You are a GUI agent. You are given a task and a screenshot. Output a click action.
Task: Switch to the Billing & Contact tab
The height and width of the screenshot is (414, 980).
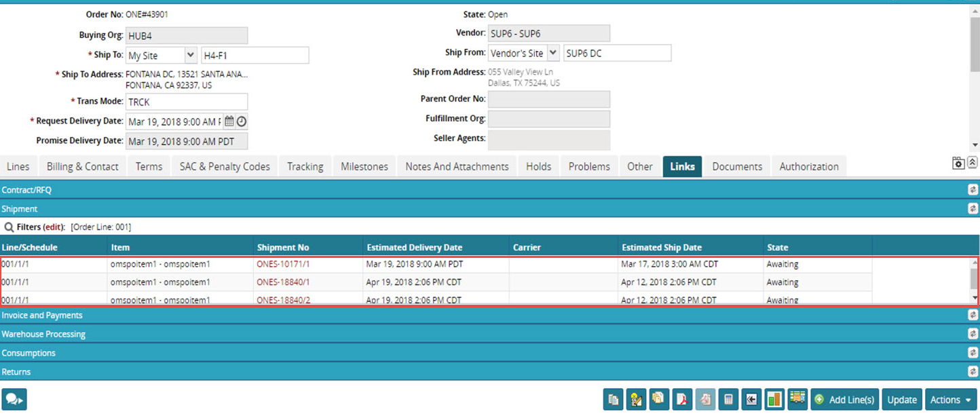point(83,166)
